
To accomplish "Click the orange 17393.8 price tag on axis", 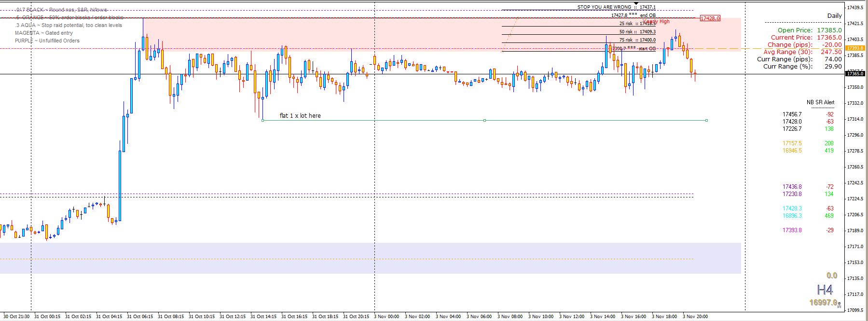I will (x=854, y=48).
